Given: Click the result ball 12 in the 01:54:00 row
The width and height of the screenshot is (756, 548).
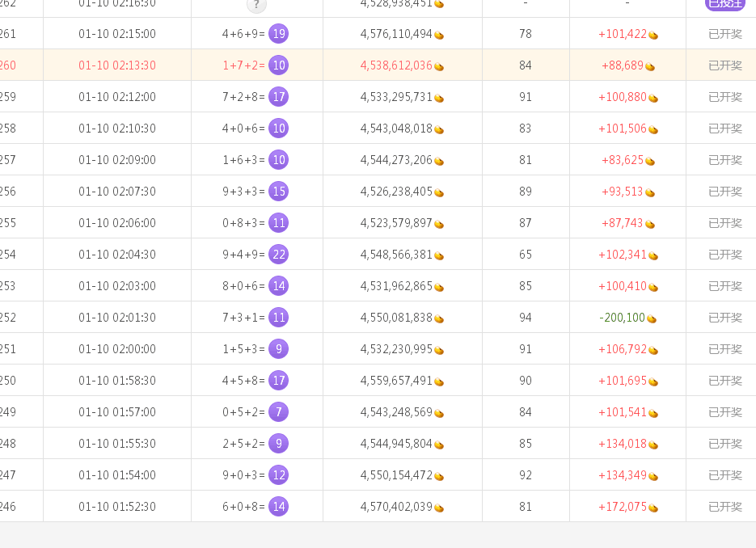Looking at the screenshot, I should click(x=279, y=474).
